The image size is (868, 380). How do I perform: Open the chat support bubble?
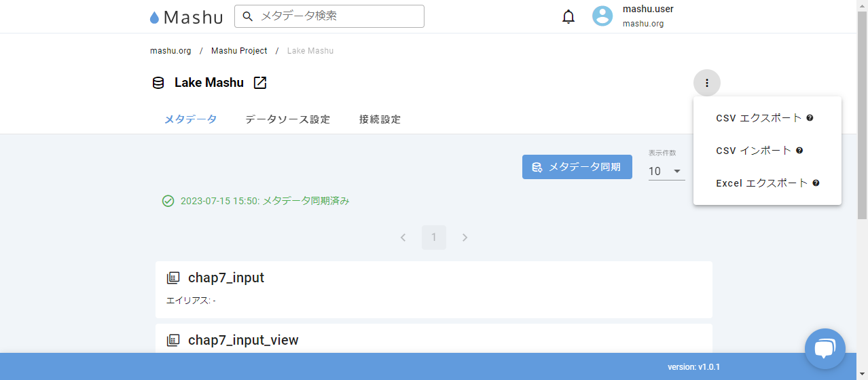point(825,348)
